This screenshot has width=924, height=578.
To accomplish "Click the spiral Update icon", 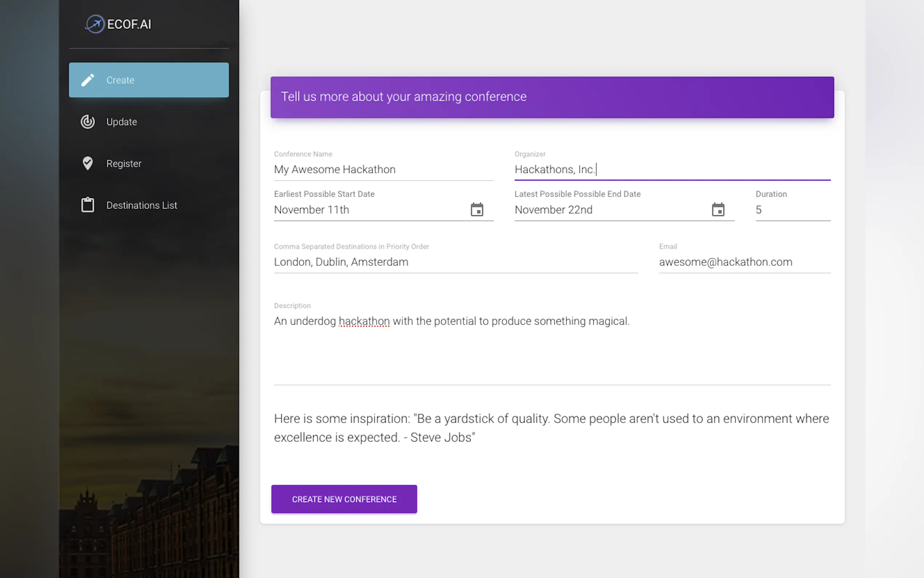I will point(87,122).
